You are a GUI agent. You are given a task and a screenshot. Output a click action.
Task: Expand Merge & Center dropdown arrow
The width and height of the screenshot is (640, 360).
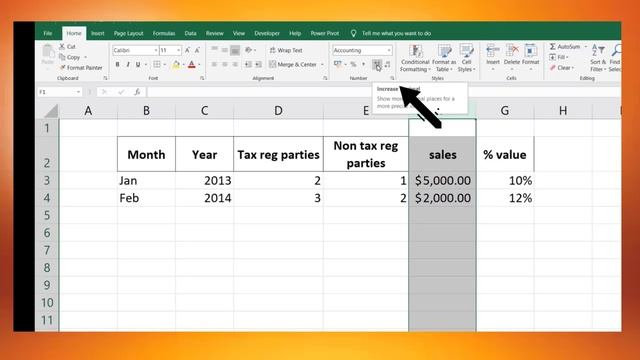(322, 64)
